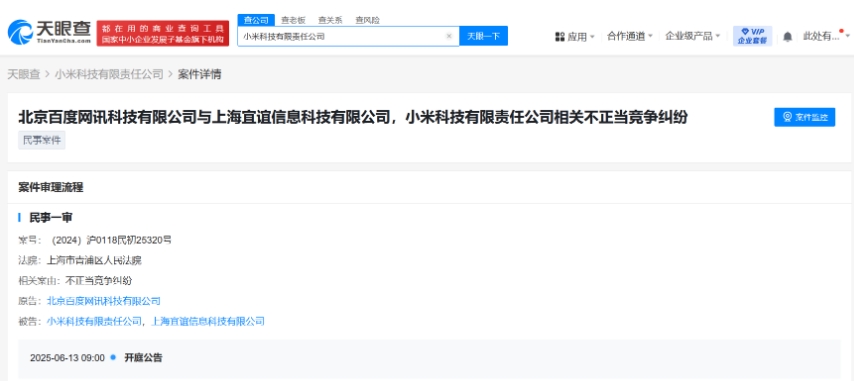
Task: Open defendant link 上海宜谊信息科技有限公司
Action: (x=208, y=322)
